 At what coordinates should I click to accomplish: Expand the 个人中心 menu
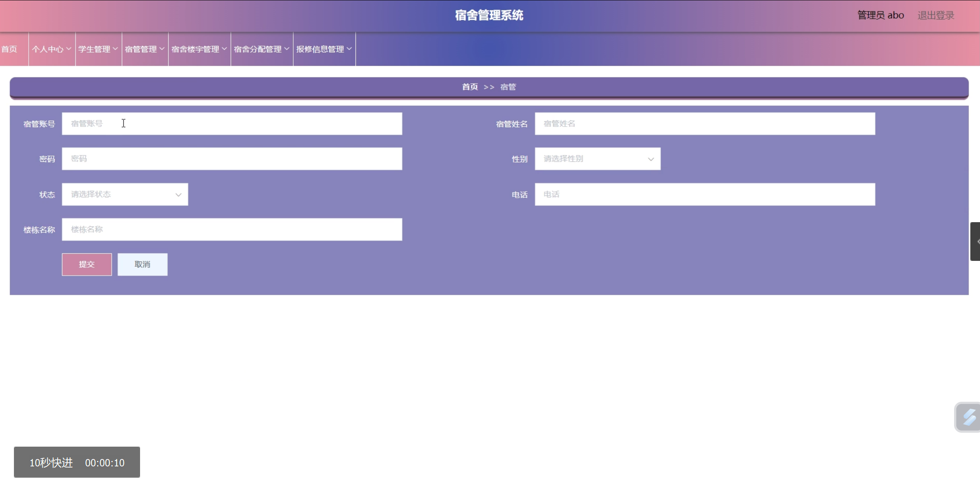tap(51, 49)
